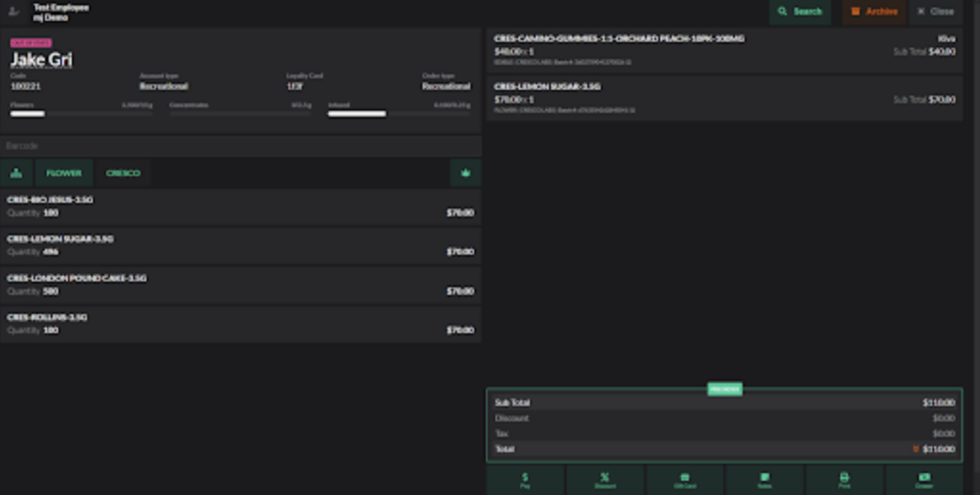Open the Search button
The width and height of the screenshot is (980, 495).
pyautogui.click(x=800, y=11)
